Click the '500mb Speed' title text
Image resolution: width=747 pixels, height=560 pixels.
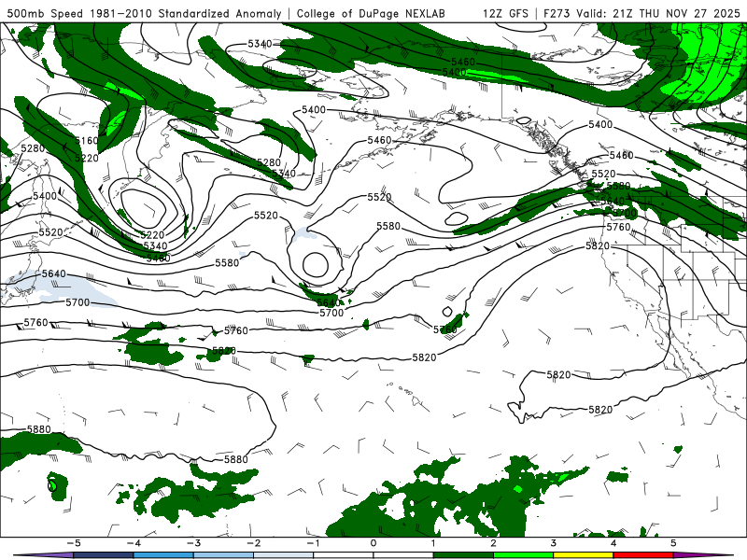[x=45, y=13]
